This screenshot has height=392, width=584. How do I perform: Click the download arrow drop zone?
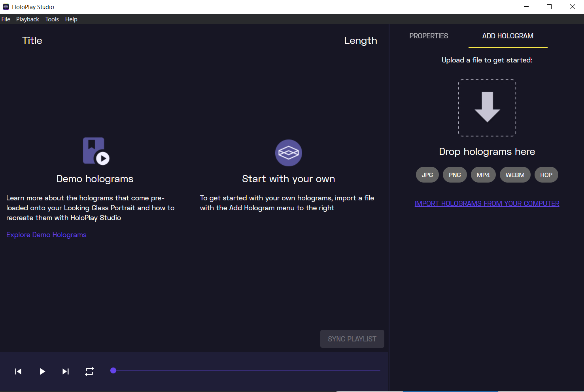(x=487, y=108)
